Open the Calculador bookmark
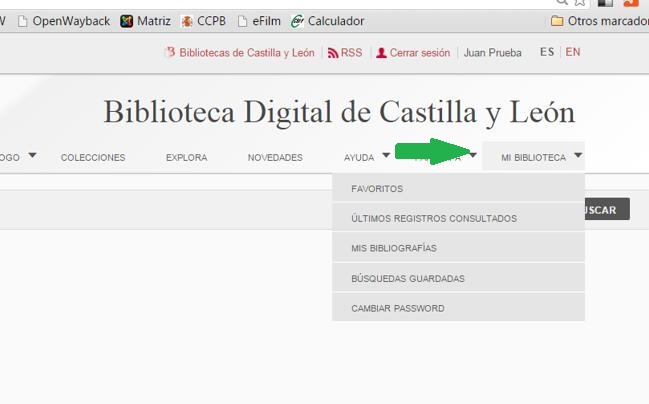Image resolution: width=649 pixels, height=404 pixels. [327, 21]
